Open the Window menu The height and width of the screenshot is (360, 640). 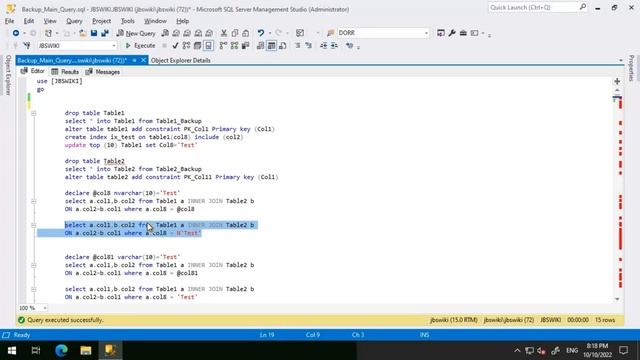click(x=155, y=21)
